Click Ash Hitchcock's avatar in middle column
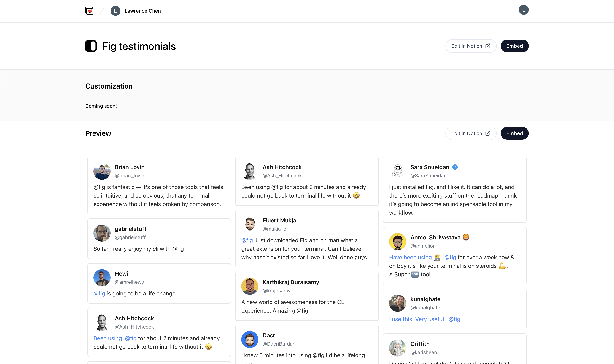614x364 pixels. (250, 171)
